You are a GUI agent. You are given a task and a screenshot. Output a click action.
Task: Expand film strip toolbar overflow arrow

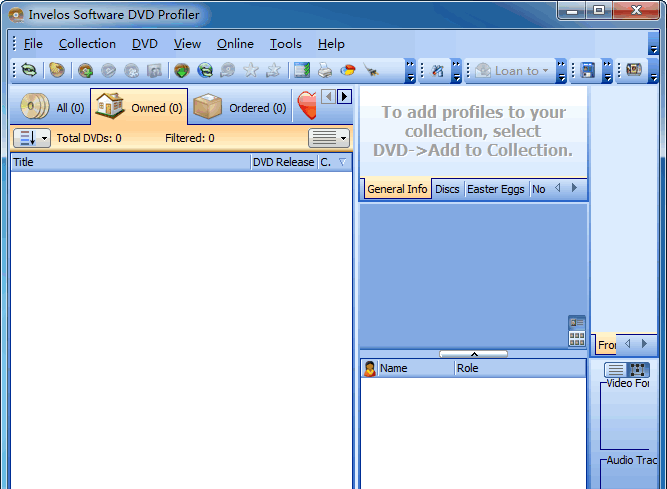(654, 71)
